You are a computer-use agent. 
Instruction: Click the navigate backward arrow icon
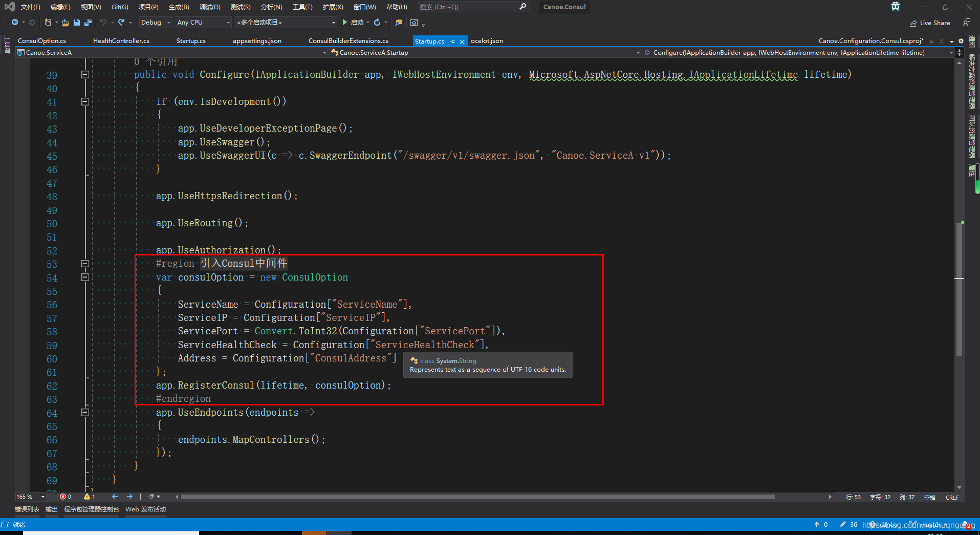coord(15,22)
